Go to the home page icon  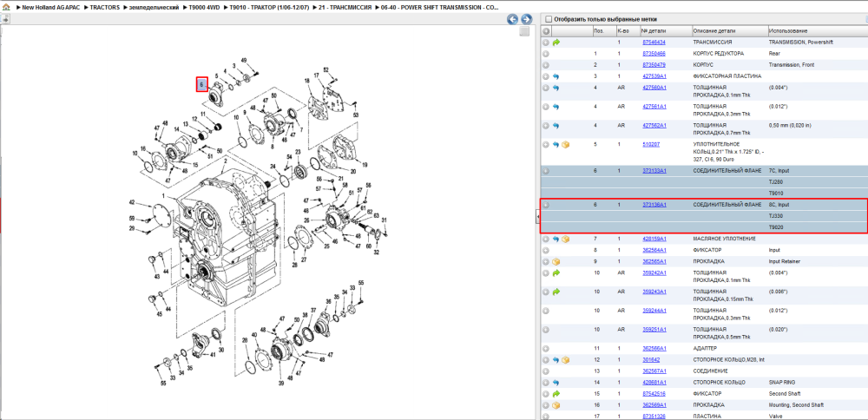click(x=7, y=8)
